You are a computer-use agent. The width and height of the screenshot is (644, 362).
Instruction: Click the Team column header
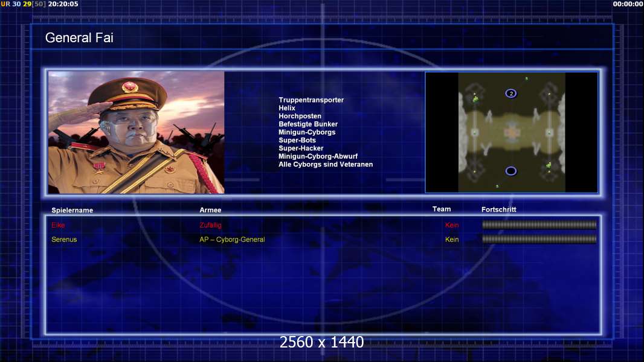442,209
